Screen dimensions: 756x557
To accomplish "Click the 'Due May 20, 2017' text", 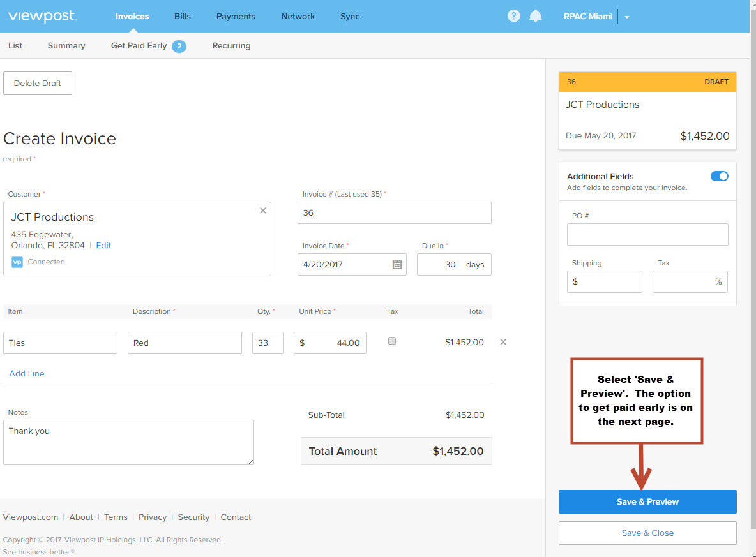I will click(601, 136).
